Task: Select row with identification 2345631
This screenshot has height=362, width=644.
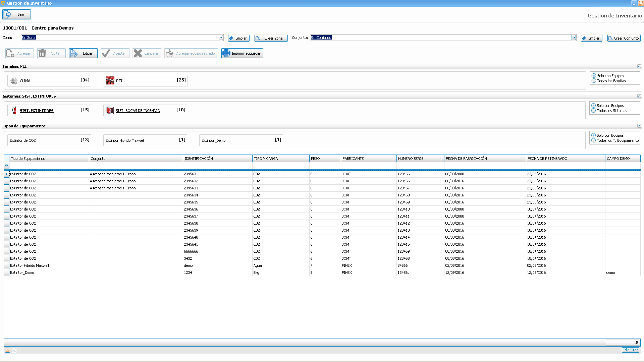Action: [x=322, y=174]
